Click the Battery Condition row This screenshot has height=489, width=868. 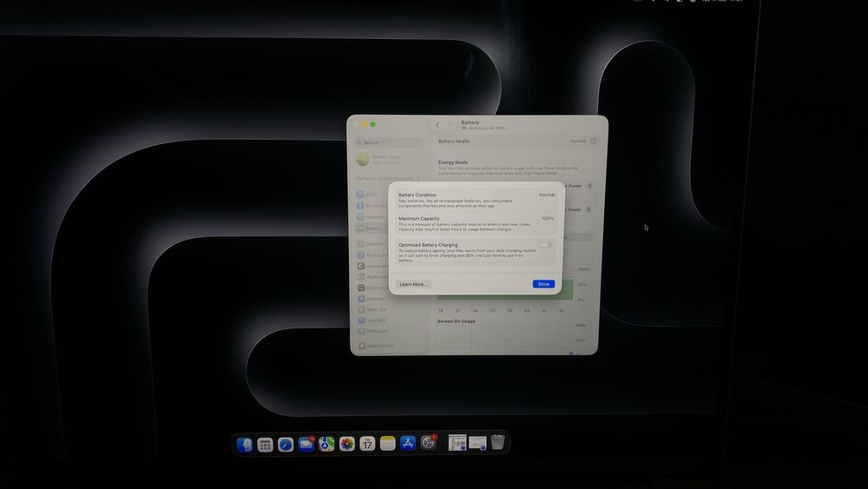[x=476, y=200]
